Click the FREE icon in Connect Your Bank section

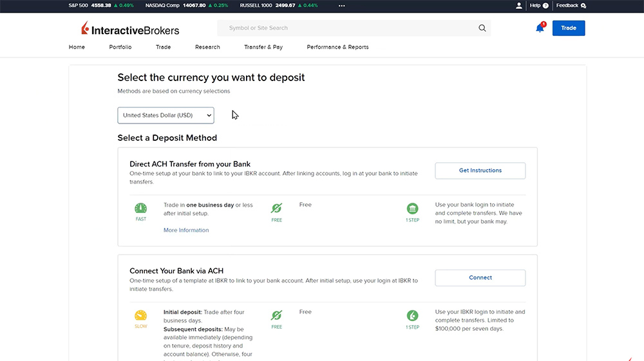pyautogui.click(x=276, y=316)
